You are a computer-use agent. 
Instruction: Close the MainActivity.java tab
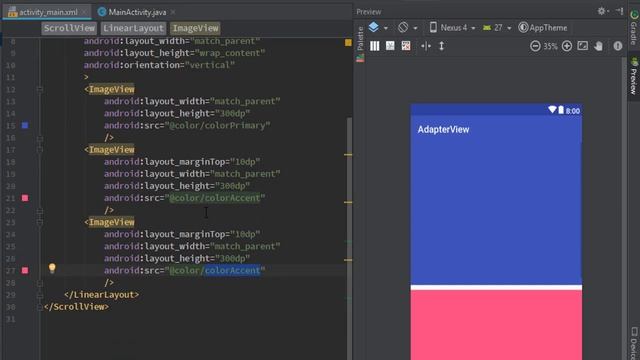(x=173, y=12)
